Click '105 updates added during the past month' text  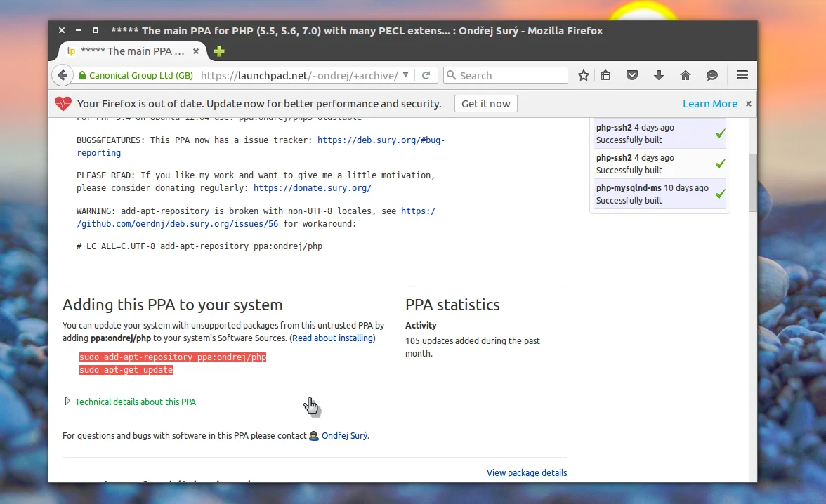(473, 347)
